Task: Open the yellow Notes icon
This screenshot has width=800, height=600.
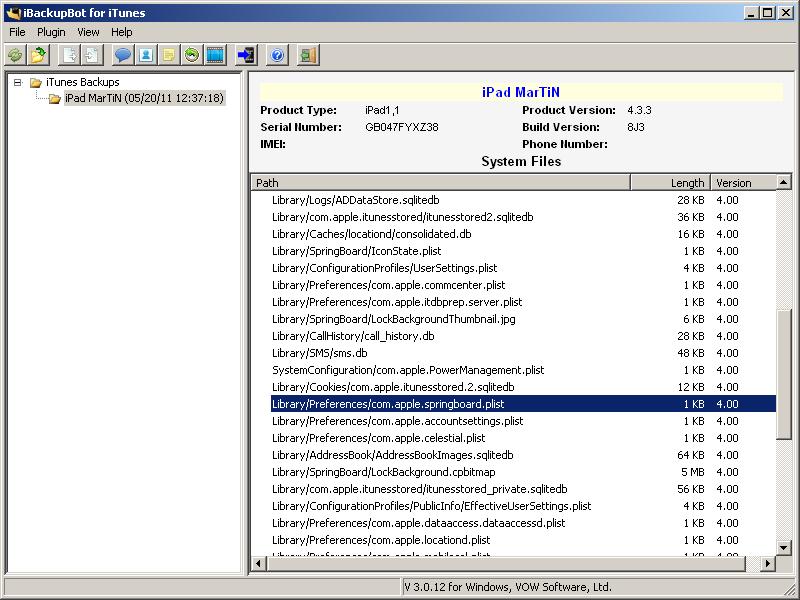Action: [x=169, y=55]
